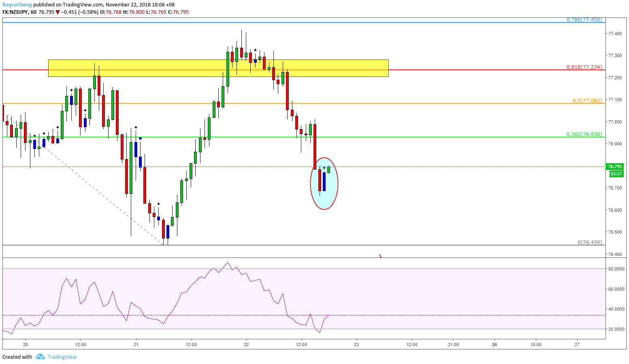
Task: Click the 21:00 time axis label
Action: [x=453, y=345]
